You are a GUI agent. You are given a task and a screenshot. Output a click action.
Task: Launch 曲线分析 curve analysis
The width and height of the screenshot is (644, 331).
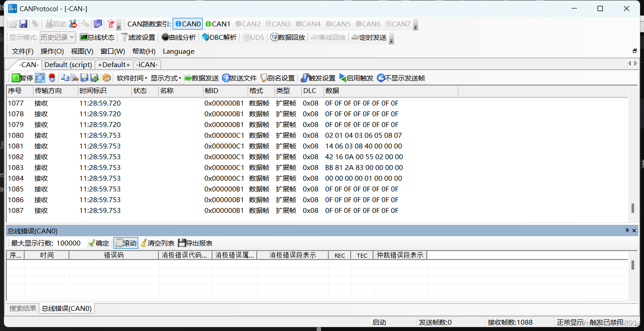click(x=178, y=37)
